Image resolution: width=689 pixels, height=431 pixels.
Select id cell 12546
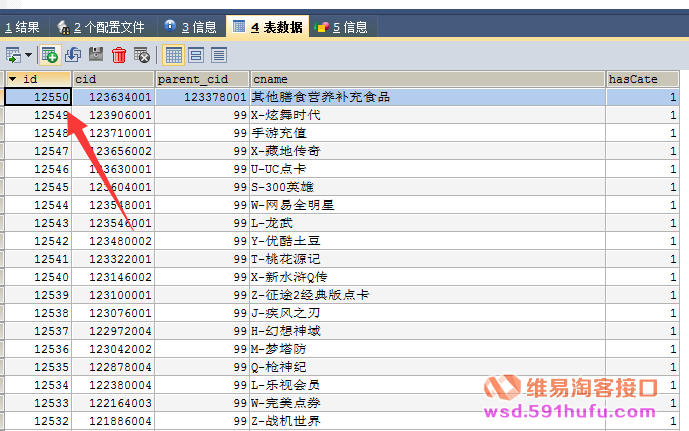tap(38, 169)
